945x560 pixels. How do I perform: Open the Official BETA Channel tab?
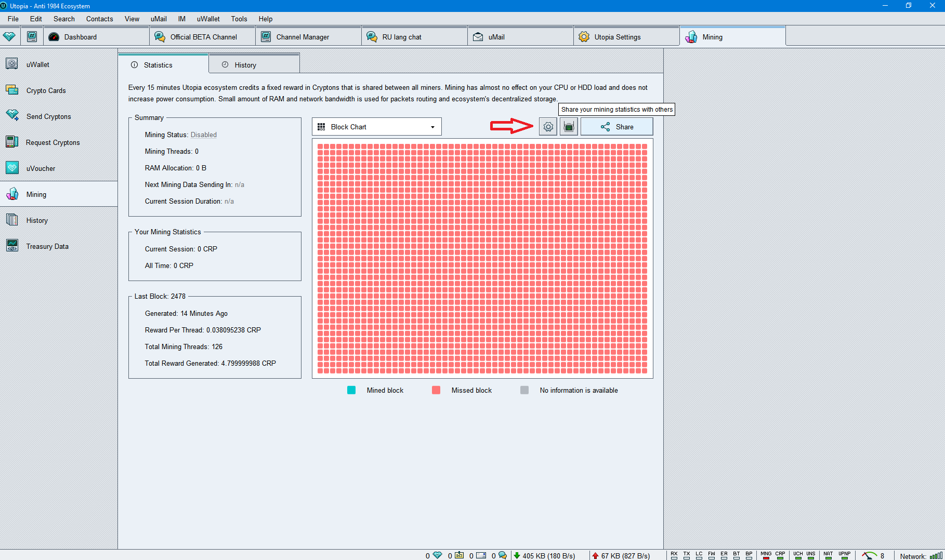pos(203,37)
